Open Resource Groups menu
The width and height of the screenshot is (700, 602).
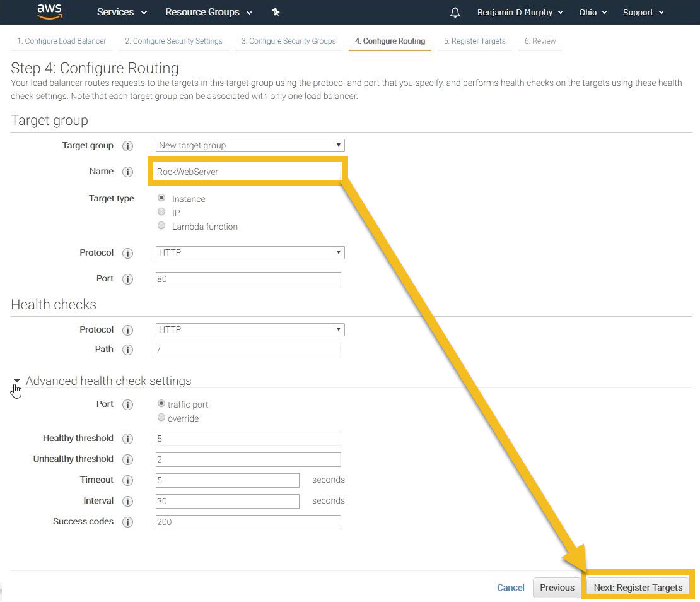pos(209,12)
